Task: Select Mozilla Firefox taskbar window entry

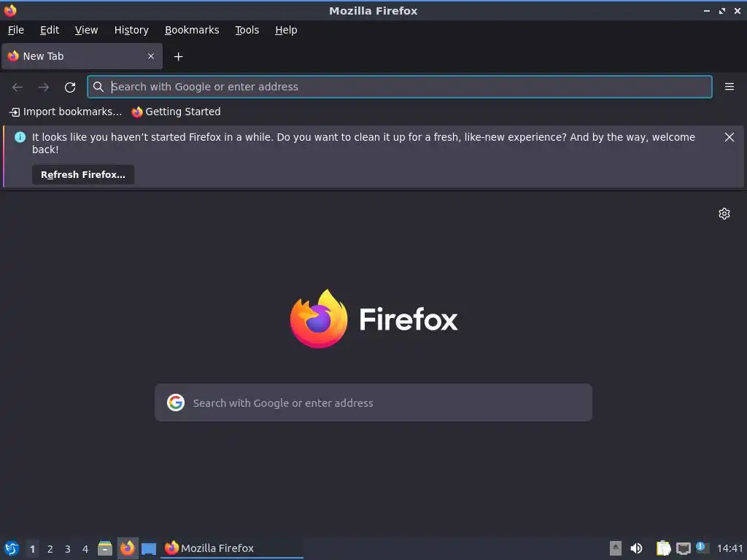Action: click(232, 548)
